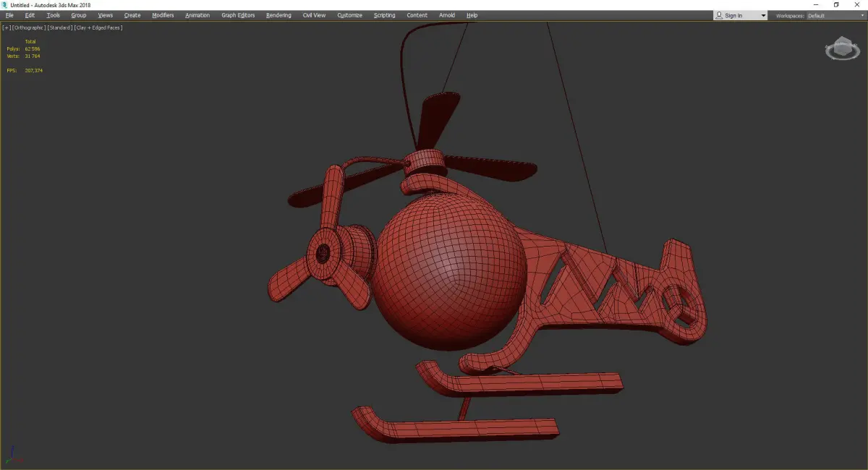This screenshot has height=470, width=868.
Task: Select the Verts count 31 764 statistic
Action: [23, 56]
